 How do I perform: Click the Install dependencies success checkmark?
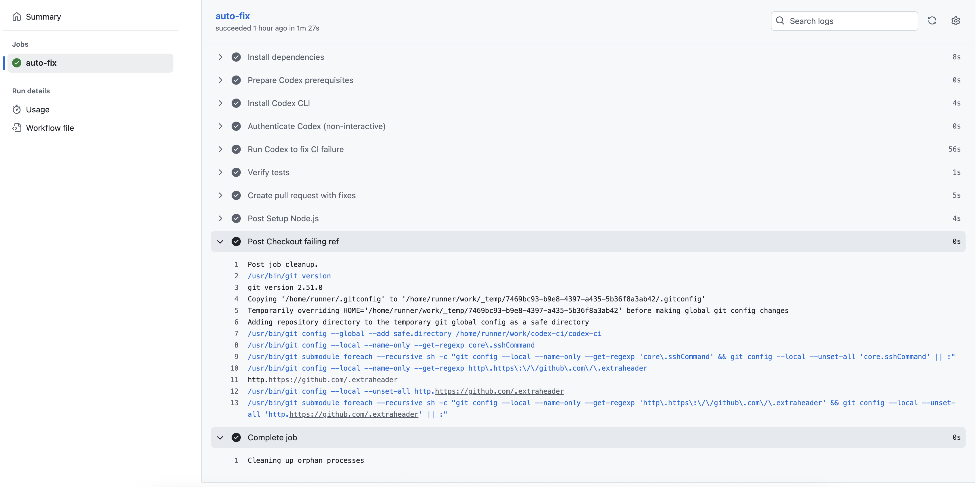236,57
